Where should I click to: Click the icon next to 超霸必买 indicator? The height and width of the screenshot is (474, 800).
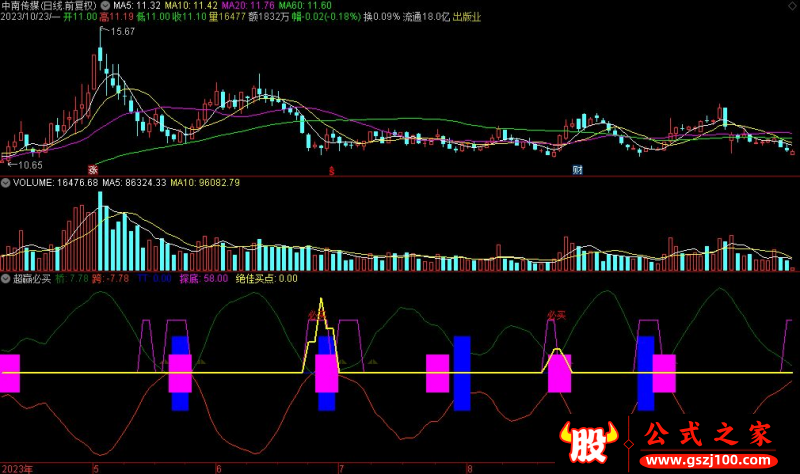(5, 278)
